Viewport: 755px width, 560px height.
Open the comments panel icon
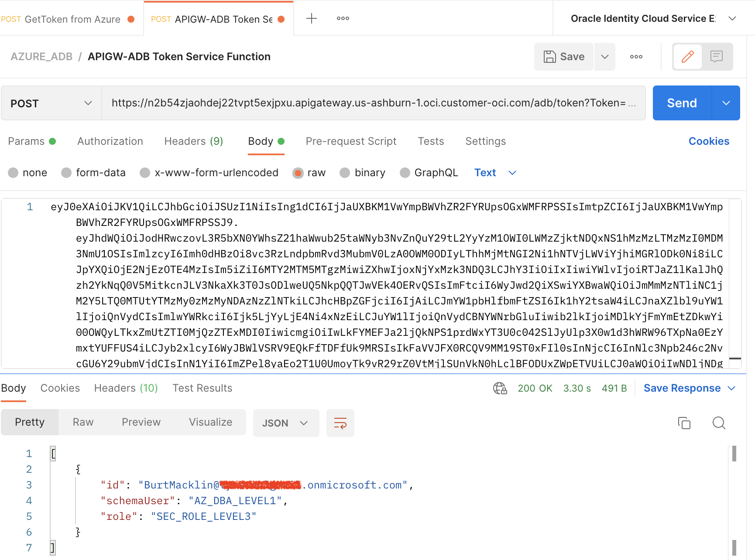point(717,57)
